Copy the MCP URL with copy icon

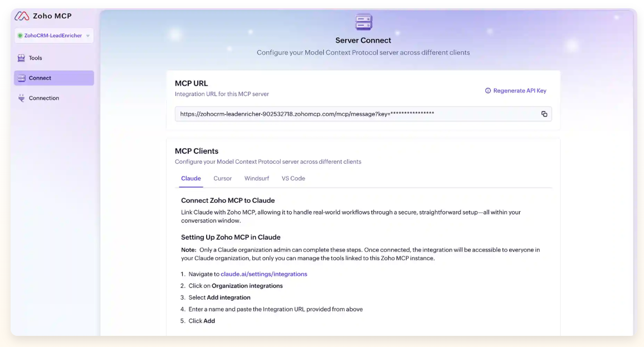[544, 114]
